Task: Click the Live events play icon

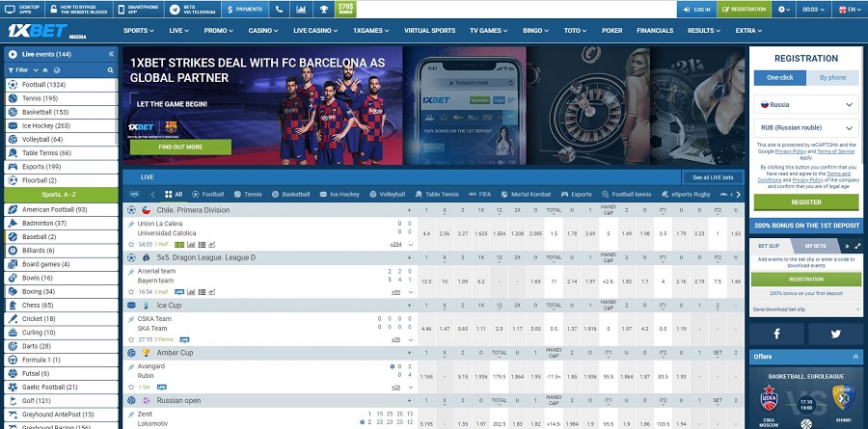Action: click(13, 54)
